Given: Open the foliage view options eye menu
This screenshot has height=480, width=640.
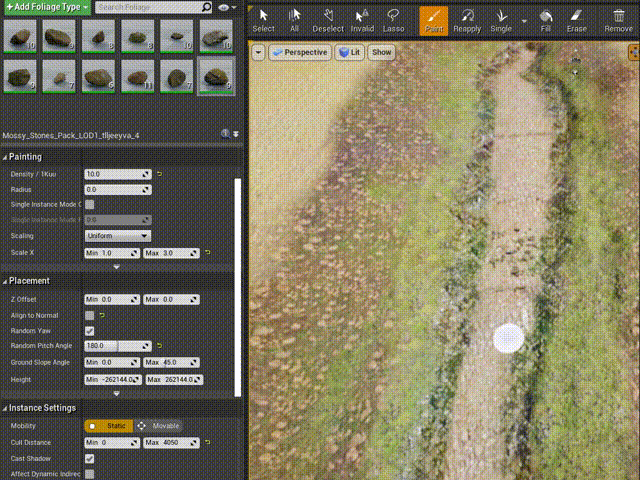Looking at the screenshot, I should (227, 7).
